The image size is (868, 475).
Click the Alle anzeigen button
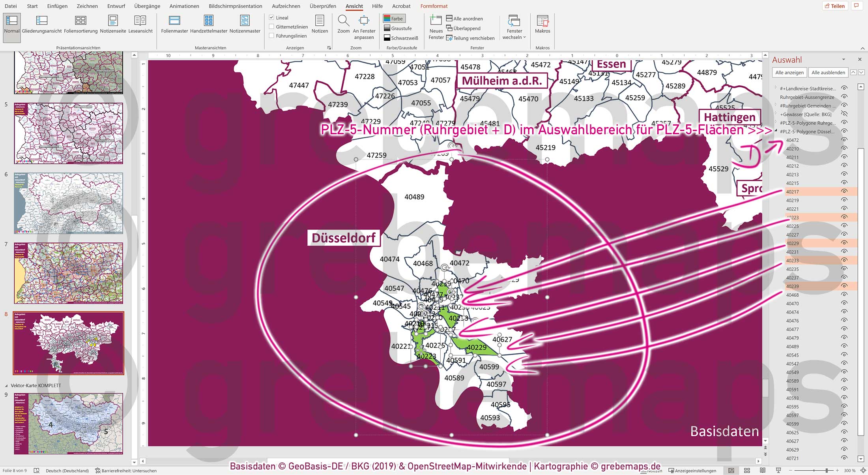[x=789, y=72]
